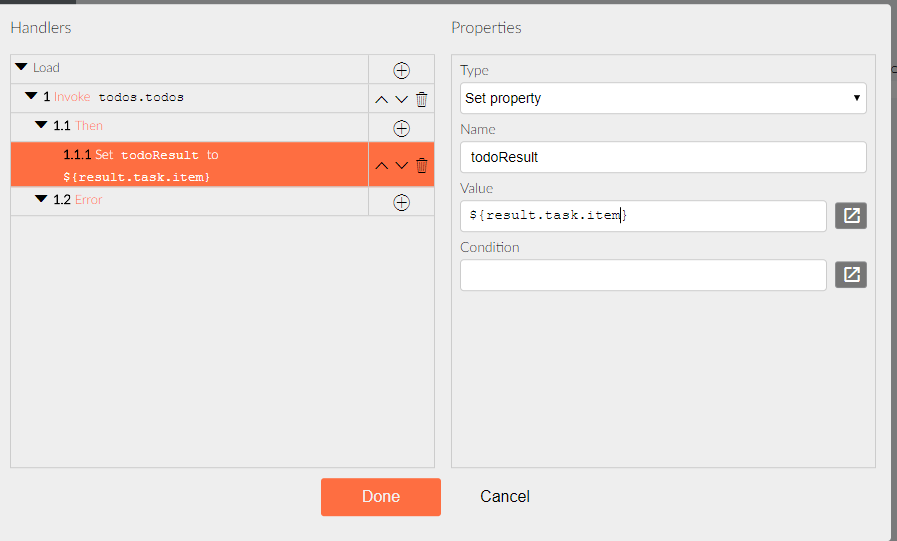Image resolution: width=897 pixels, height=541 pixels.
Task: Open the expression editor for Value
Action: (x=851, y=216)
